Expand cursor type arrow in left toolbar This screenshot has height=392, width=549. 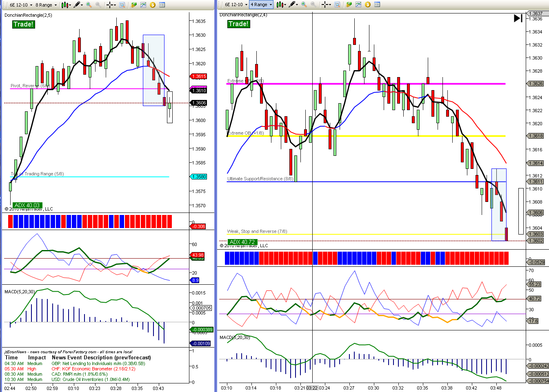pyautogui.click(x=115, y=5)
